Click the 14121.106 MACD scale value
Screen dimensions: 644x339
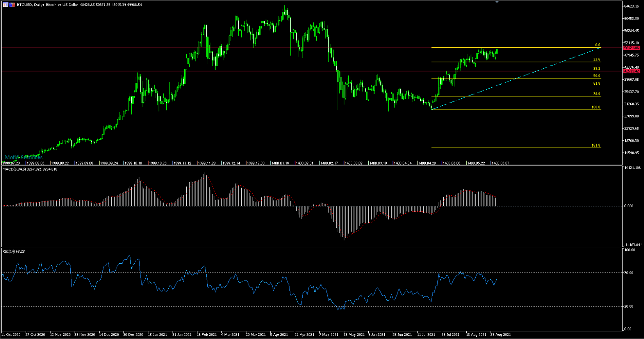point(633,168)
